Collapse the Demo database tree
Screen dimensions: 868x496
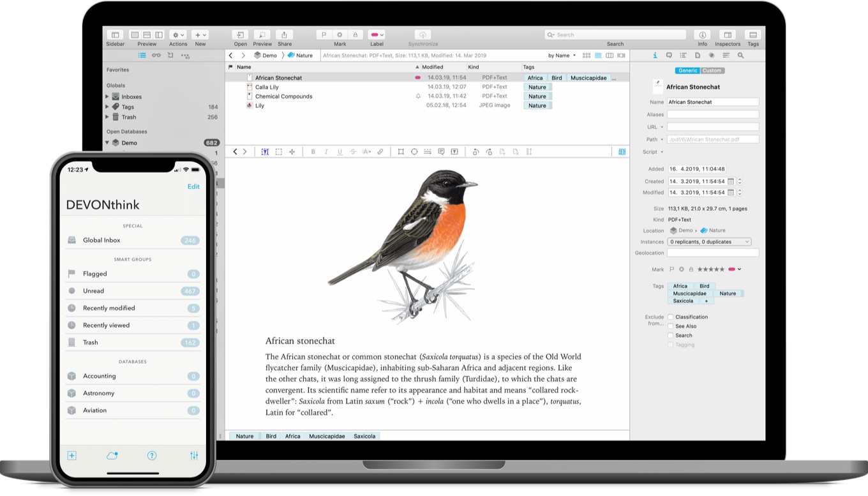click(107, 143)
